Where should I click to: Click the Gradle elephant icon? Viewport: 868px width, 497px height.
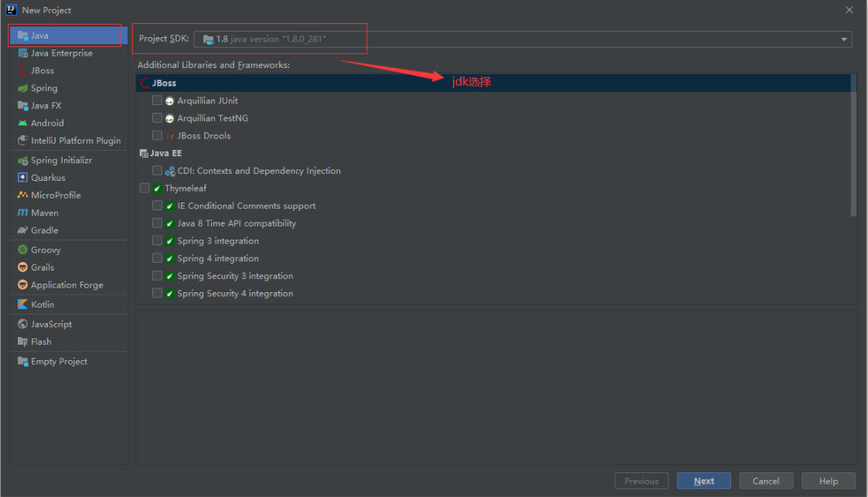click(22, 230)
